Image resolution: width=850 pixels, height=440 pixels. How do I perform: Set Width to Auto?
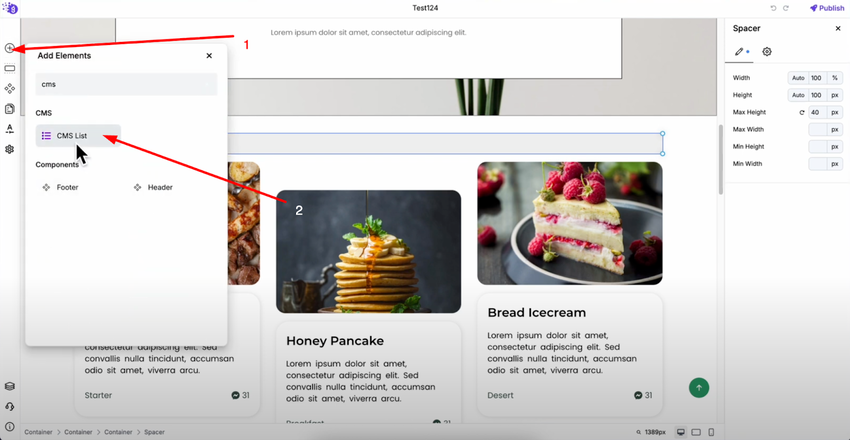point(798,78)
